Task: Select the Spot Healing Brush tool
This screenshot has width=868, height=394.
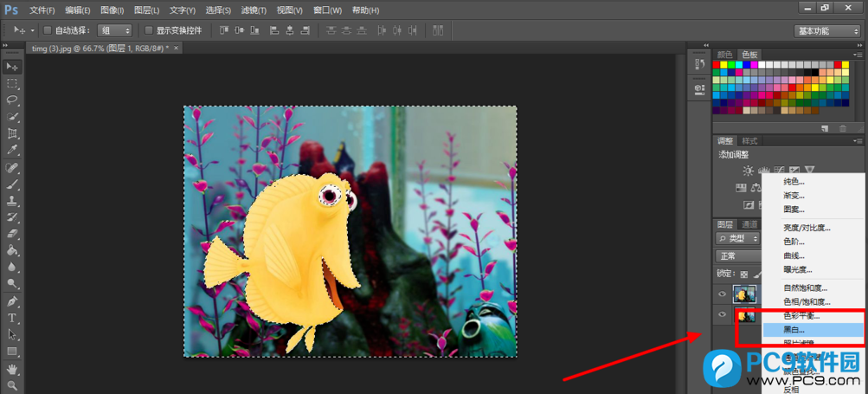Action: (x=11, y=167)
